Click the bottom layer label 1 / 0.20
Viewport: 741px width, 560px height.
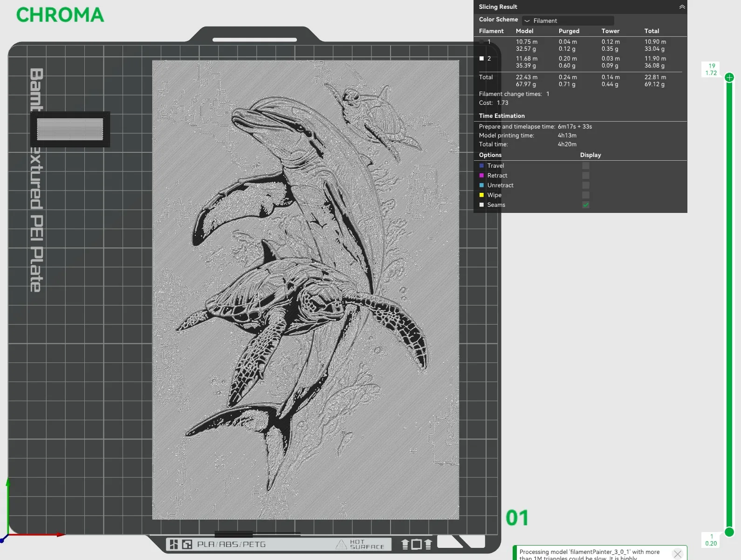click(x=711, y=540)
